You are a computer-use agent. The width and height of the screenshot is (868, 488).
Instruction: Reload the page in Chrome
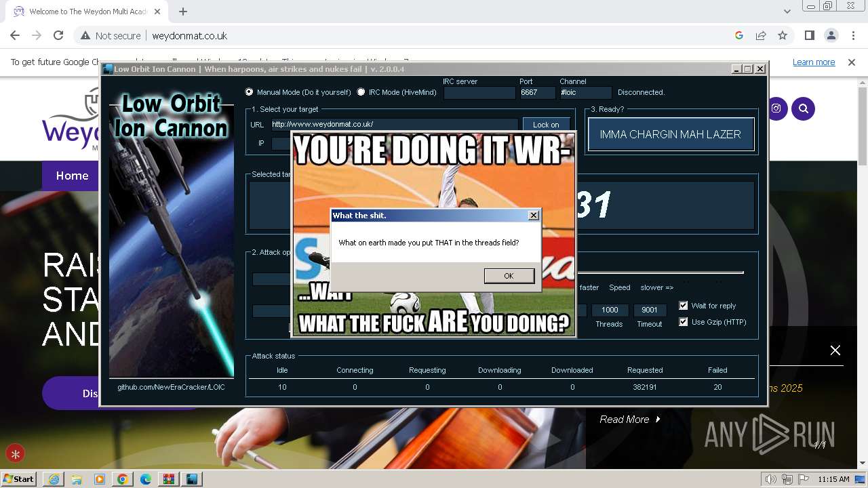[x=58, y=35]
